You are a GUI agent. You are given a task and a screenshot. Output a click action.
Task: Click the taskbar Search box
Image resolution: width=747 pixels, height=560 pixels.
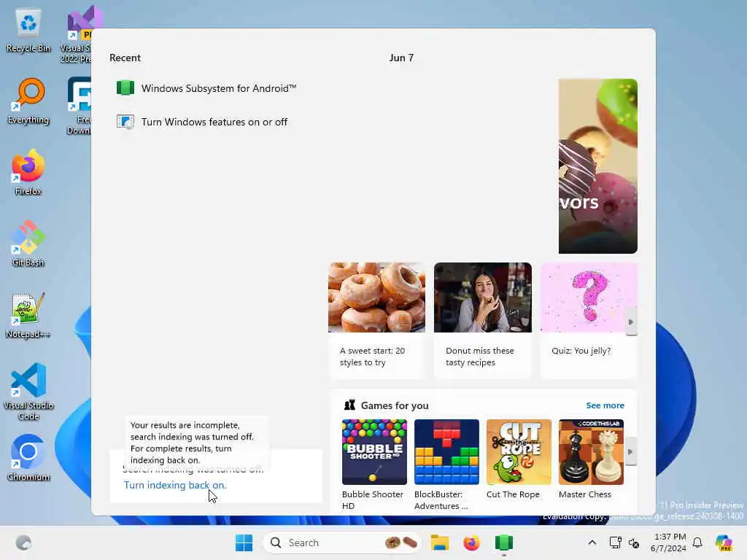341,542
